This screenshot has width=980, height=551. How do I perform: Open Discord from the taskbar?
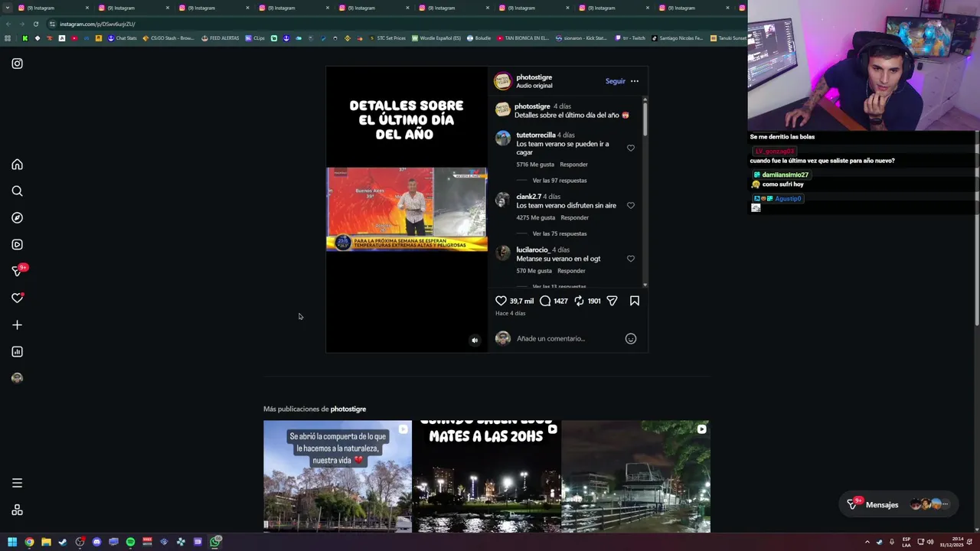click(96, 542)
